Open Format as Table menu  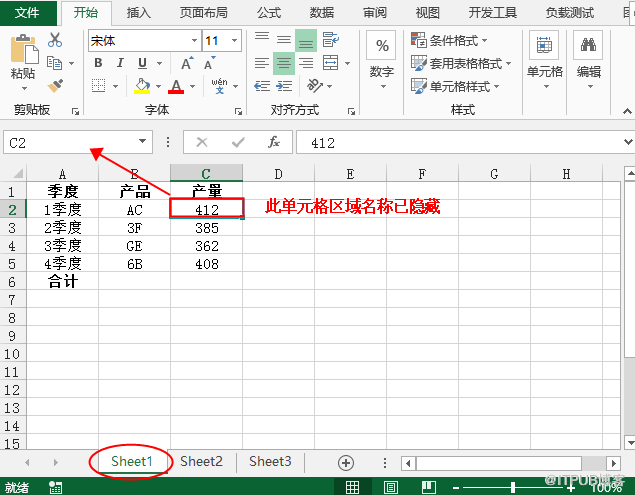click(461, 63)
